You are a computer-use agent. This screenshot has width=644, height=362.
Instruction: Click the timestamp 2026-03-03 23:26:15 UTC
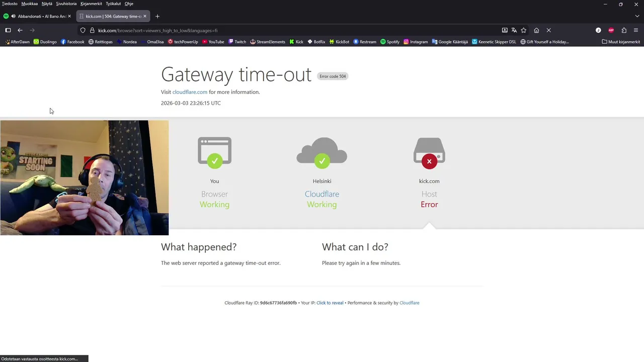tap(191, 103)
